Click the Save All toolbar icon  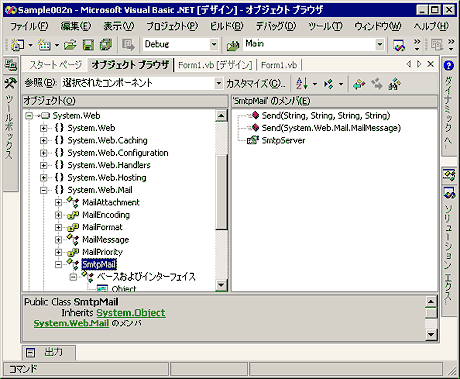point(106,45)
